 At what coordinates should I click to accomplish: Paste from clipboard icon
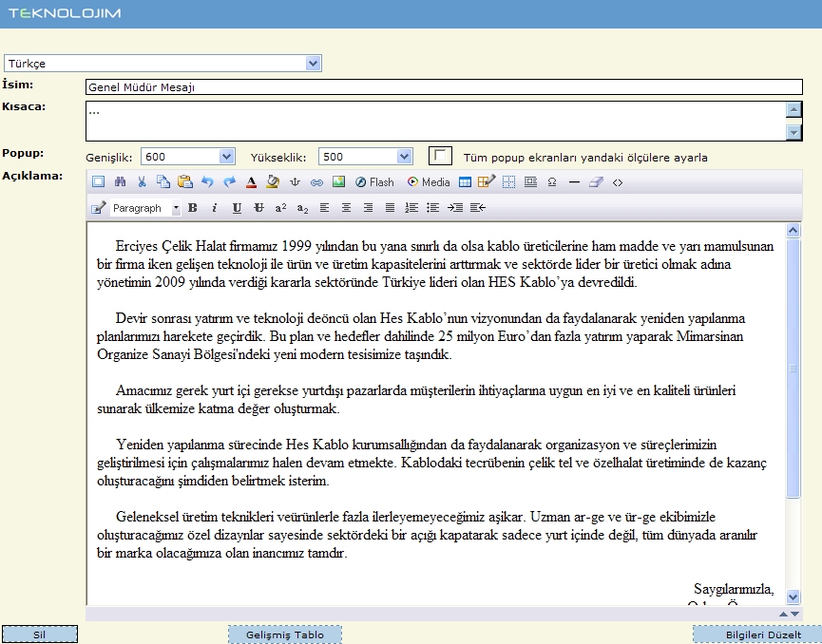pos(185,181)
